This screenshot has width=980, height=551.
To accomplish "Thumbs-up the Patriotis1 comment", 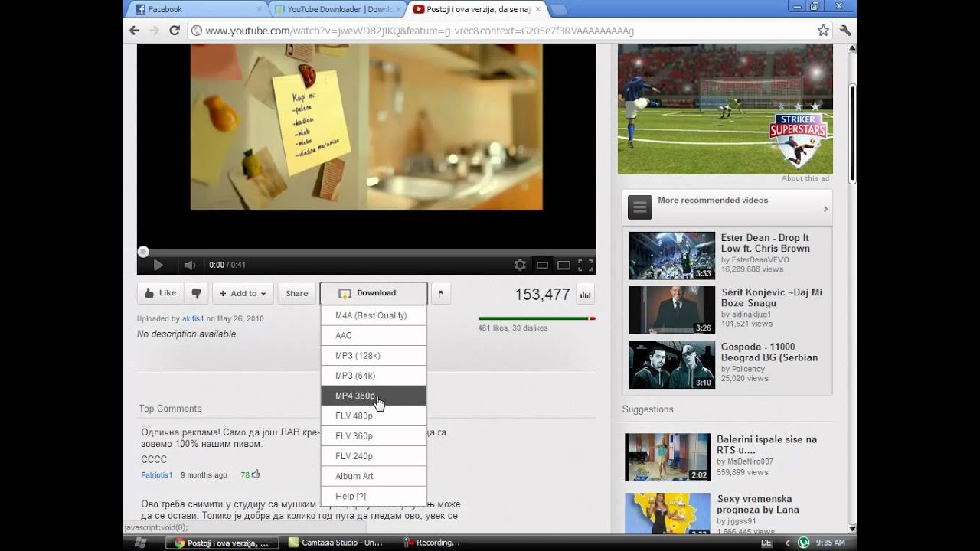I will (256, 474).
